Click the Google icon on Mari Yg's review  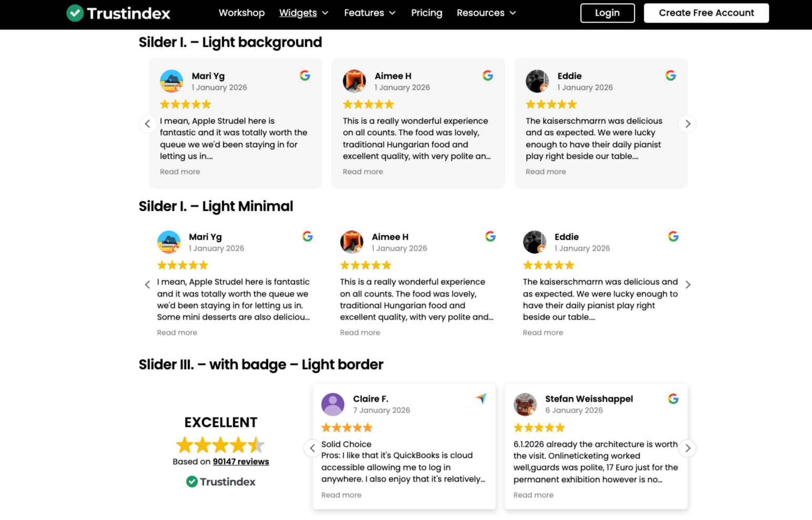tap(305, 75)
